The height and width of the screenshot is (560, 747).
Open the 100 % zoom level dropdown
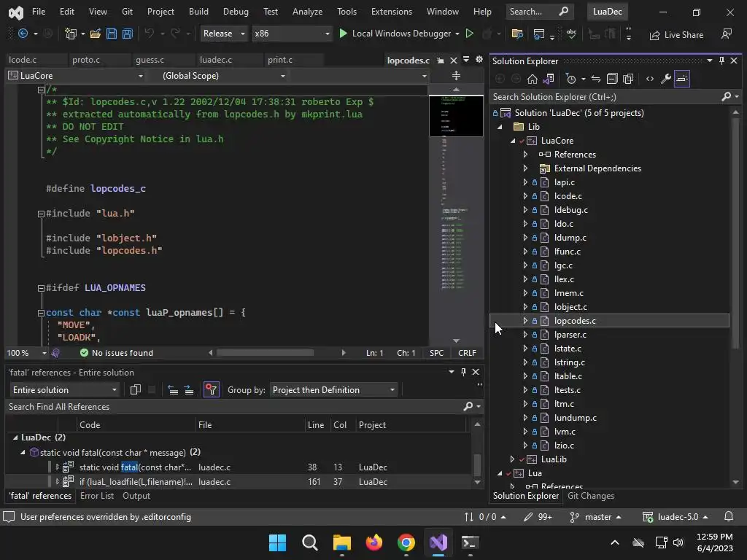click(x=27, y=353)
